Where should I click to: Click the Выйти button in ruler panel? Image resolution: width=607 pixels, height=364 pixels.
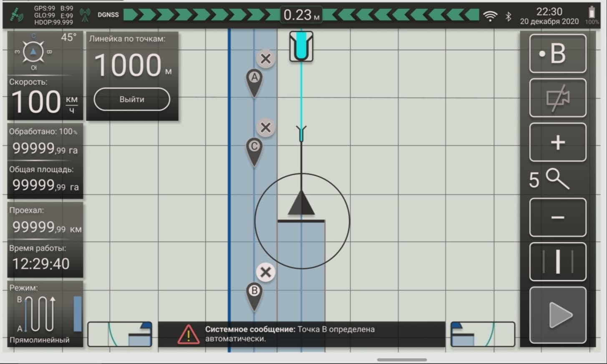tap(132, 99)
